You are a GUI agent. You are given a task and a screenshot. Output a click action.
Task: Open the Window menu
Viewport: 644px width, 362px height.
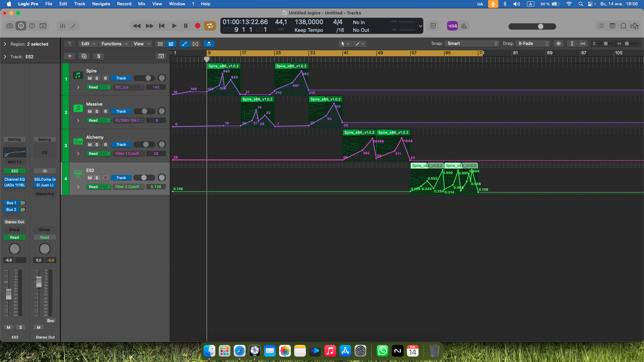coord(177,4)
